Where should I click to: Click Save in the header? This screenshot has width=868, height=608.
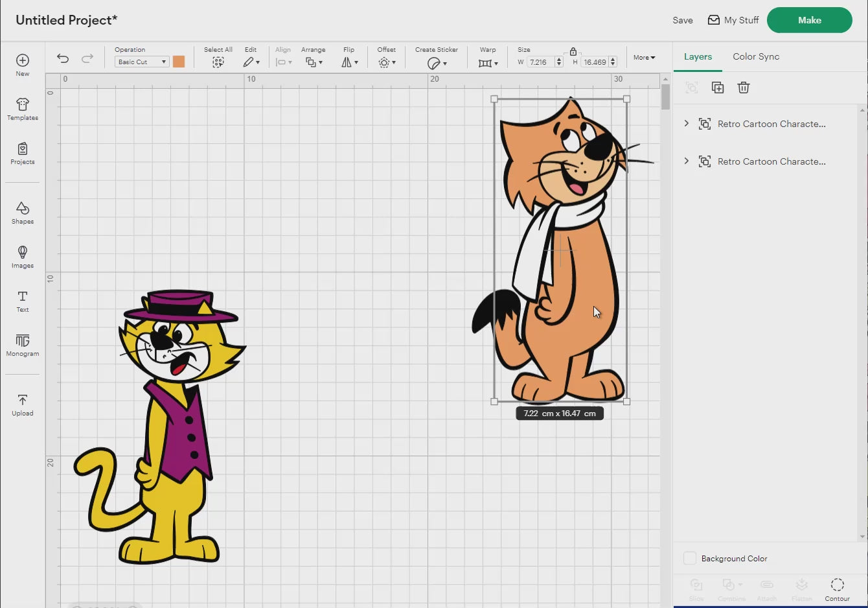point(683,20)
